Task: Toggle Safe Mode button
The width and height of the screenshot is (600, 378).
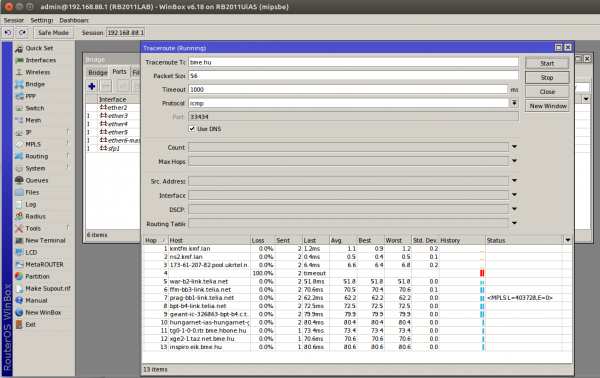Action: pos(53,33)
